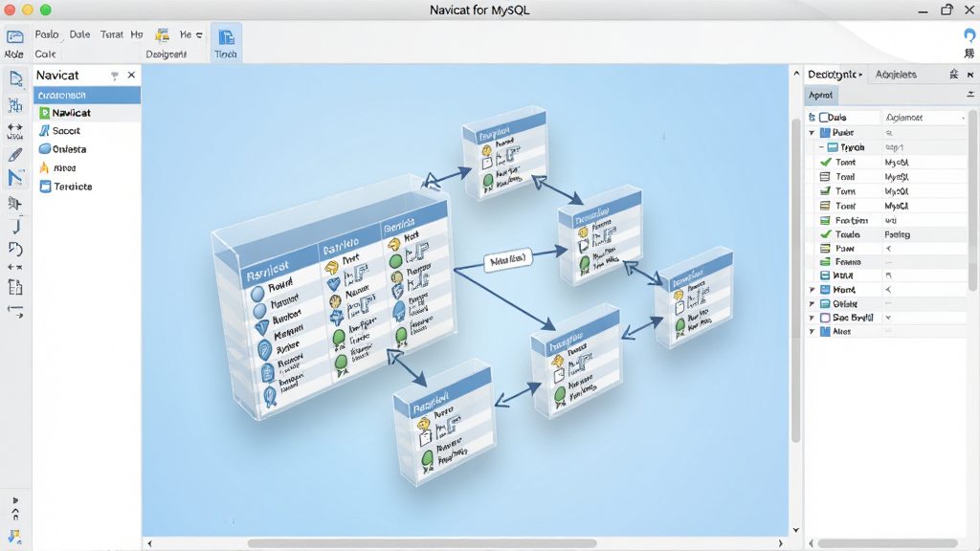Switch to the Aoiqidets tab in the right panel
This screenshot has height=551, width=980.
tap(896, 75)
